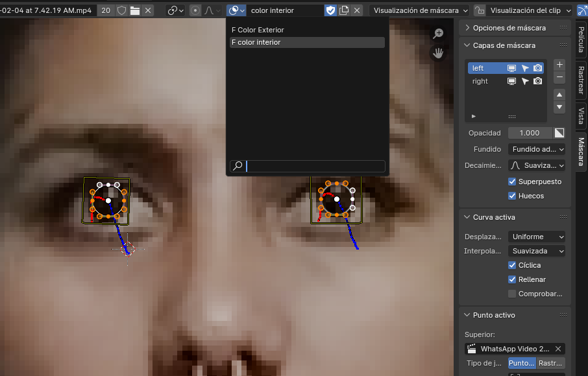Image resolution: width=588 pixels, height=376 pixels.
Task: Open Visualización de máscara dropdown
Action: tap(419, 10)
